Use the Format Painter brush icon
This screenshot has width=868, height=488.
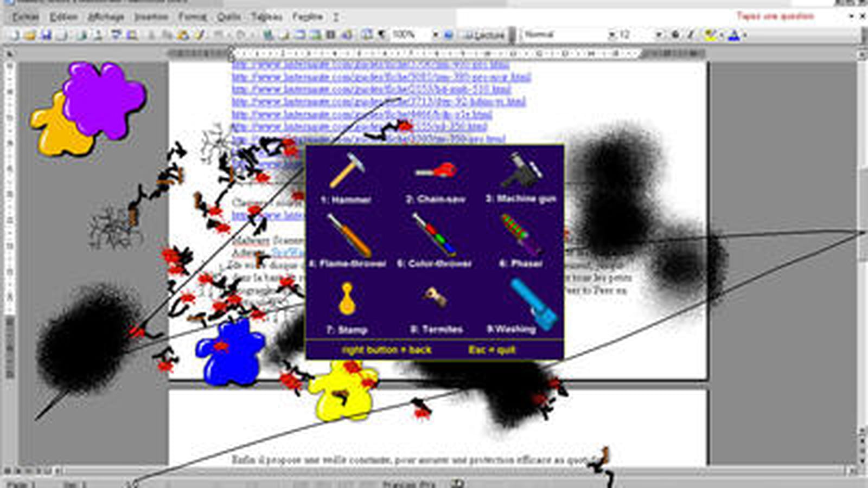click(x=200, y=35)
